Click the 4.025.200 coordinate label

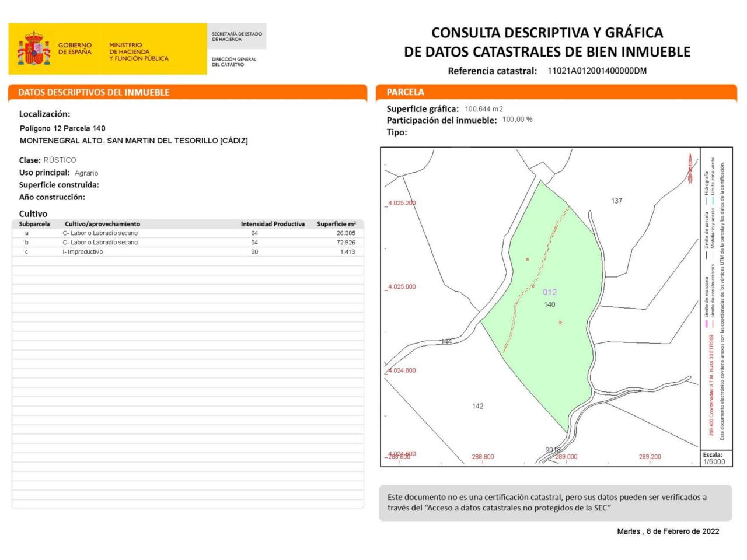coord(402,203)
